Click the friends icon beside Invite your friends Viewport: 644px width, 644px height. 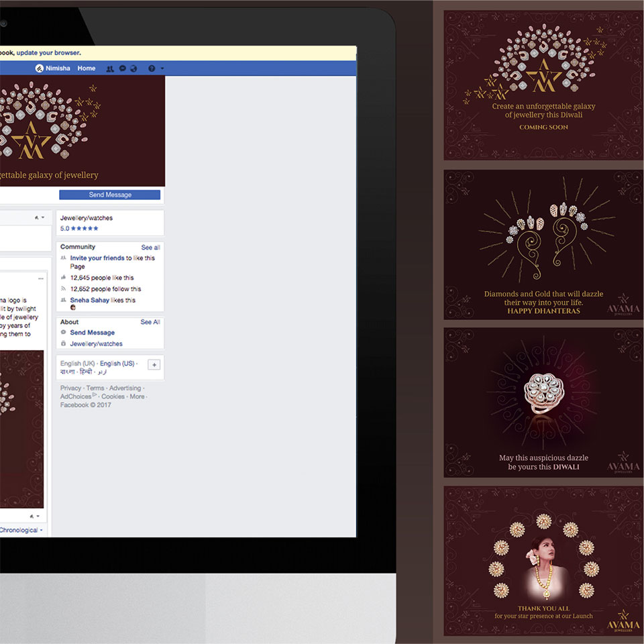pos(64,258)
